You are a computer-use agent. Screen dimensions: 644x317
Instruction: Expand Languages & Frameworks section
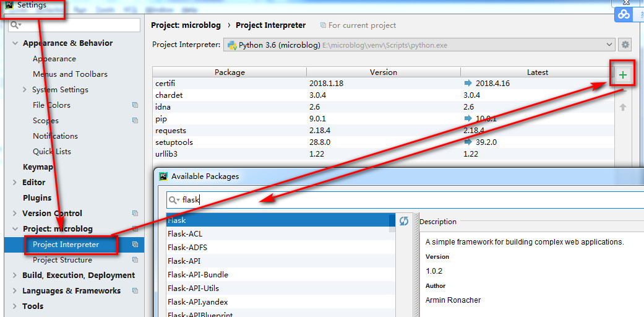point(15,290)
